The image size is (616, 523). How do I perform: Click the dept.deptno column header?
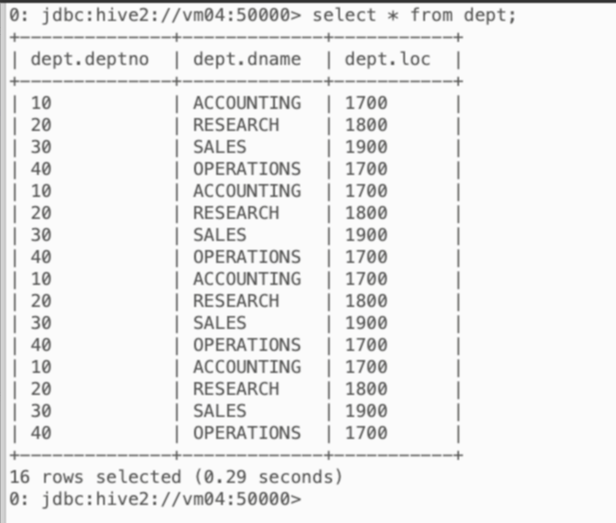(90, 60)
